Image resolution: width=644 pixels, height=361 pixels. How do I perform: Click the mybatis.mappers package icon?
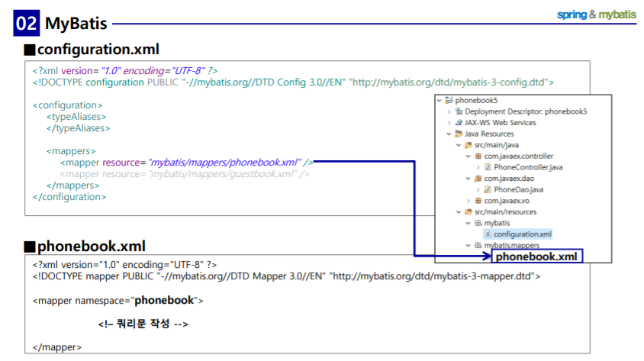(x=478, y=245)
